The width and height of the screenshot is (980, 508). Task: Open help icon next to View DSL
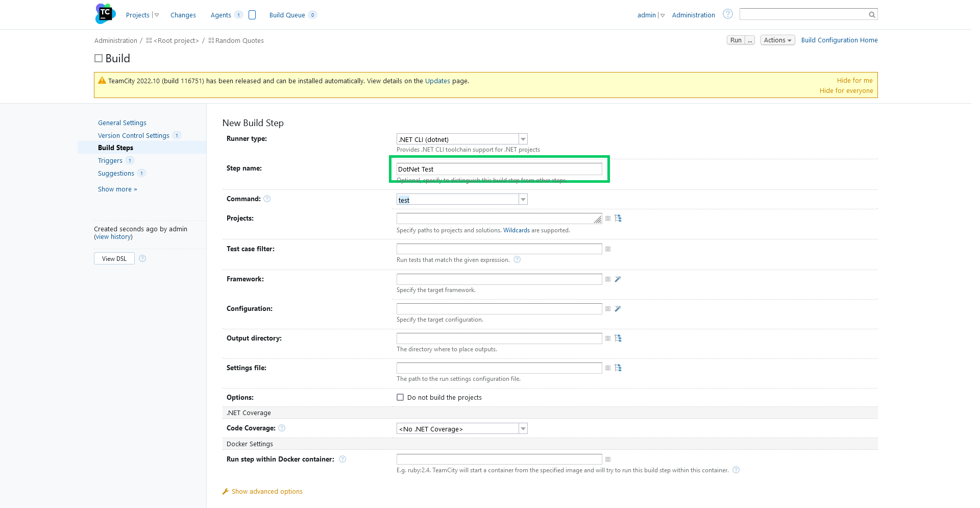tap(142, 259)
